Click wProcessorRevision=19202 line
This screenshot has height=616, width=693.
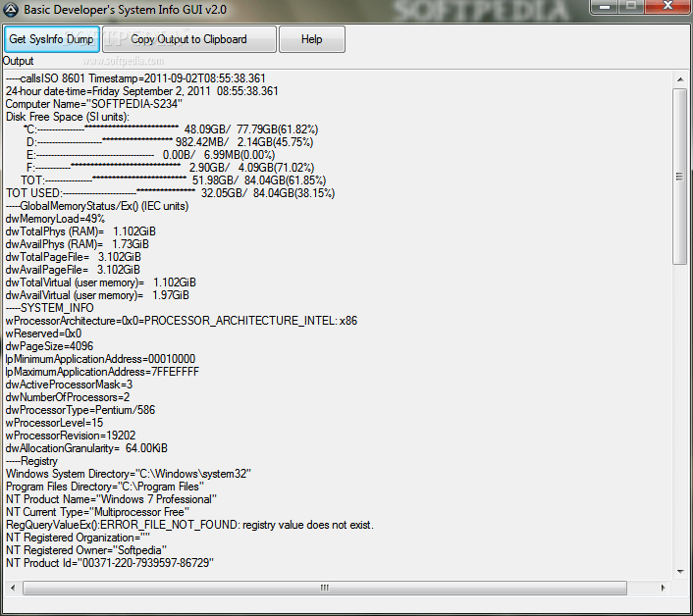pos(71,436)
